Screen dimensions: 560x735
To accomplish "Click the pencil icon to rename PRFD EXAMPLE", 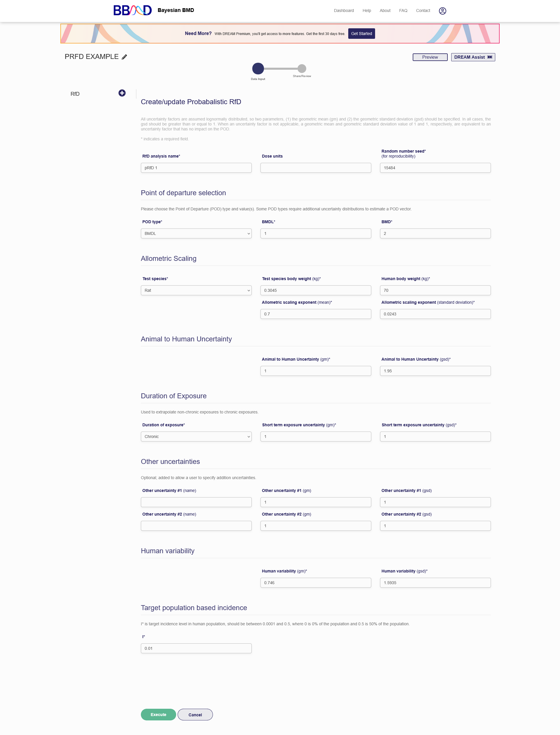I will tap(124, 57).
